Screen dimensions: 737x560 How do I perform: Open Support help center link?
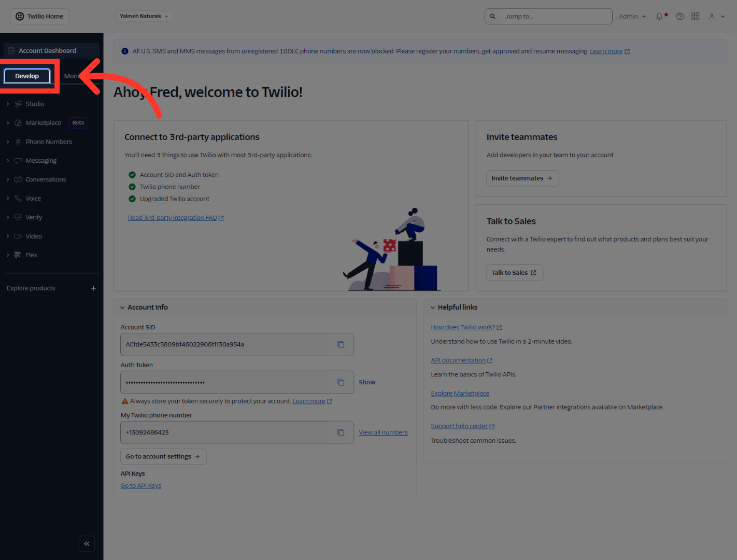463,426
